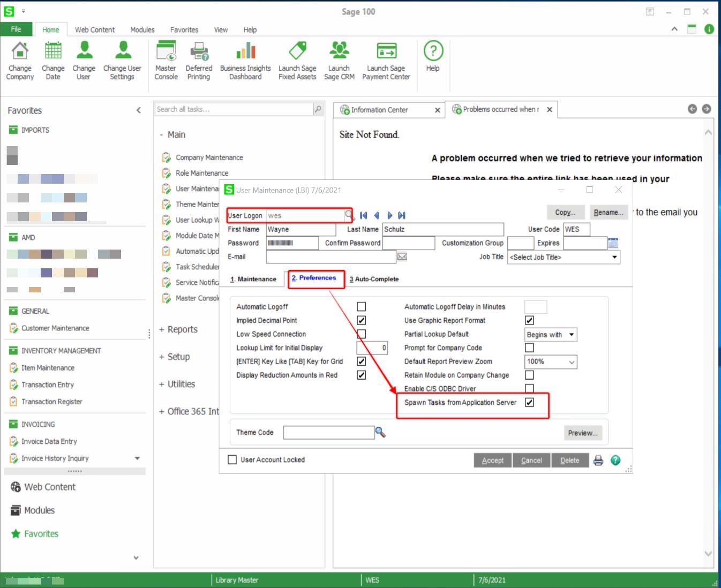Image resolution: width=721 pixels, height=588 pixels.
Task: Click the Search all tasks field
Action: pyautogui.click(x=234, y=109)
